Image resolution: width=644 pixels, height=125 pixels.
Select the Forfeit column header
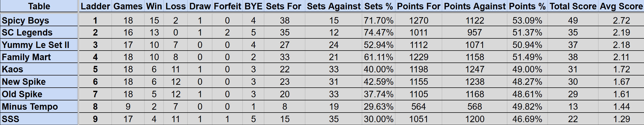click(x=227, y=6)
